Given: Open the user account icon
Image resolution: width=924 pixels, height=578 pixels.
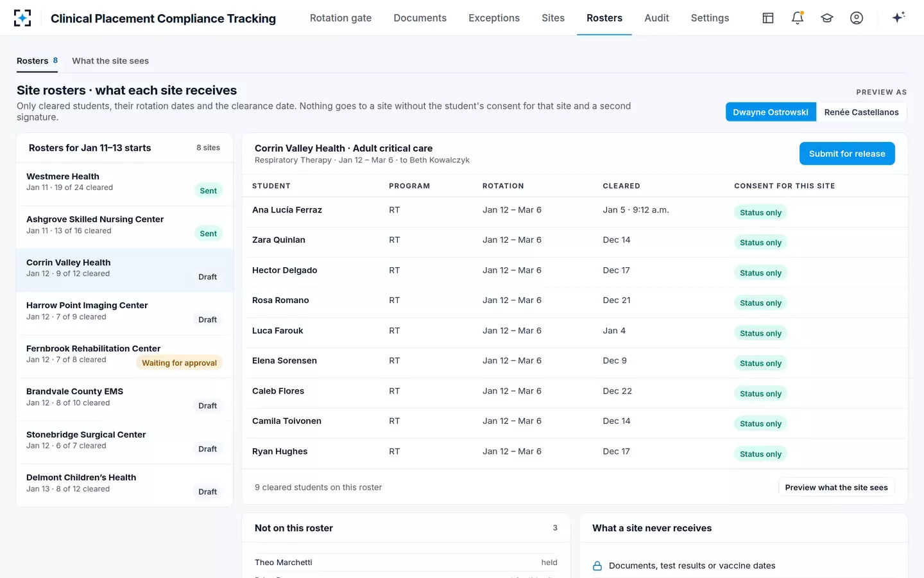Looking at the screenshot, I should point(857,18).
